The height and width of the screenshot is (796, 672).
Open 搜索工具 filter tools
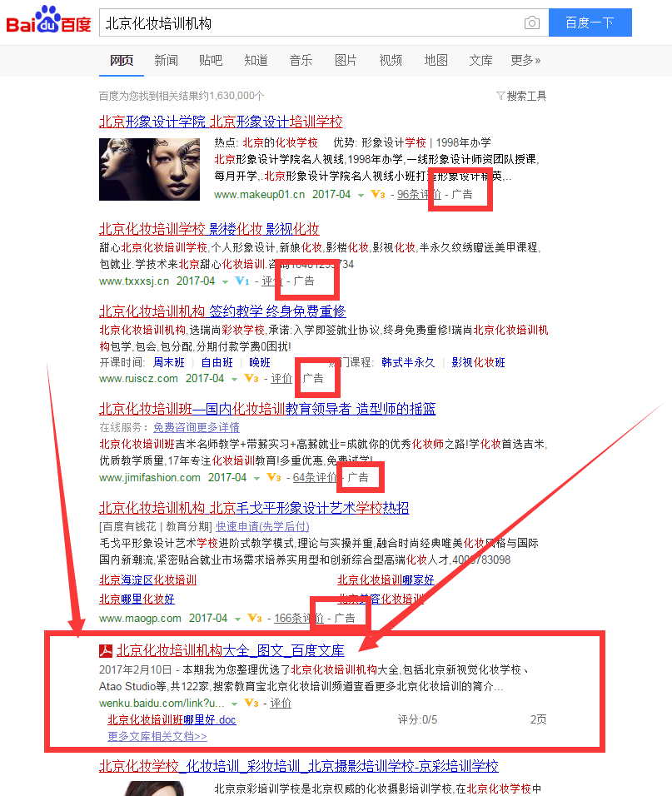[521, 96]
